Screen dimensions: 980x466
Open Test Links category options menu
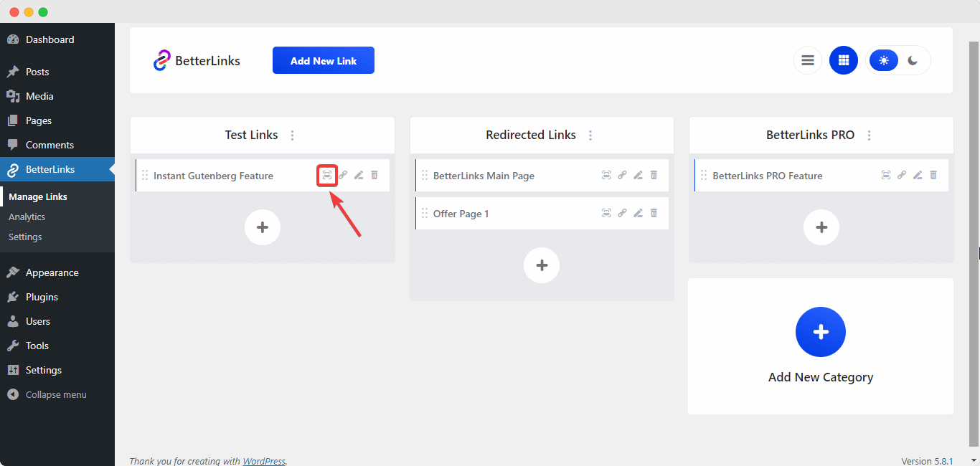[292, 135]
